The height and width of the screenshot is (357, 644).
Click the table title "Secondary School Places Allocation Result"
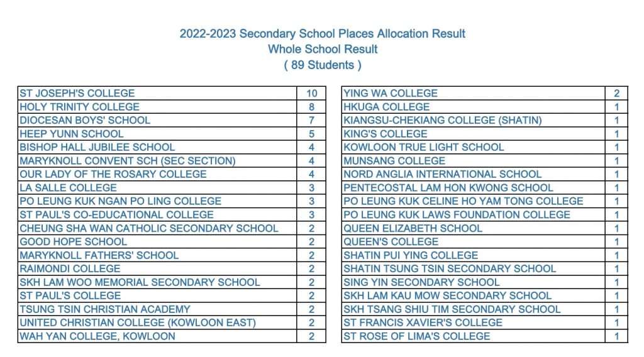pyautogui.click(x=322, y=34)
